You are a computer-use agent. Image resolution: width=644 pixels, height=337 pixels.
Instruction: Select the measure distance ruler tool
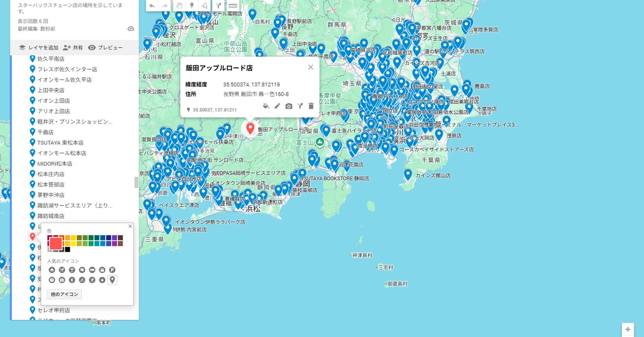233,5
